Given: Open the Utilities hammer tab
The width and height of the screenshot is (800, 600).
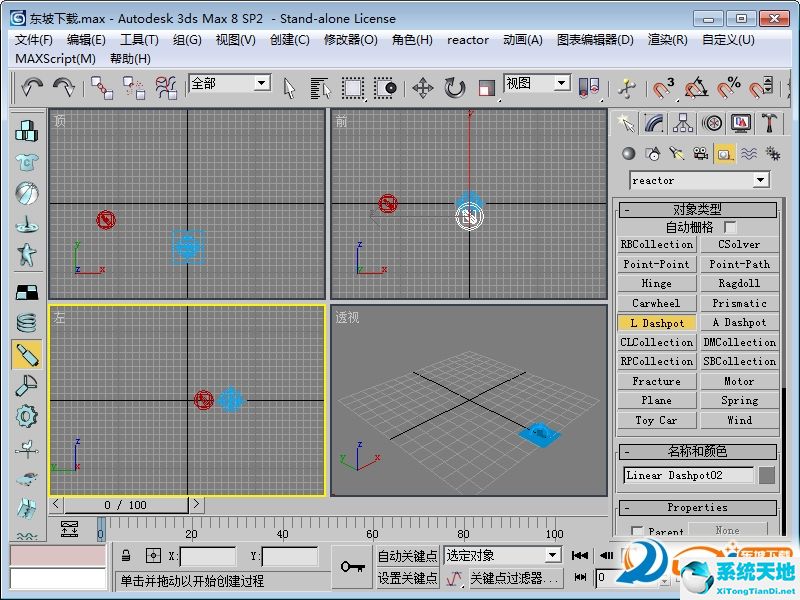Looking at the screenshot, I should tap(769, 123).
